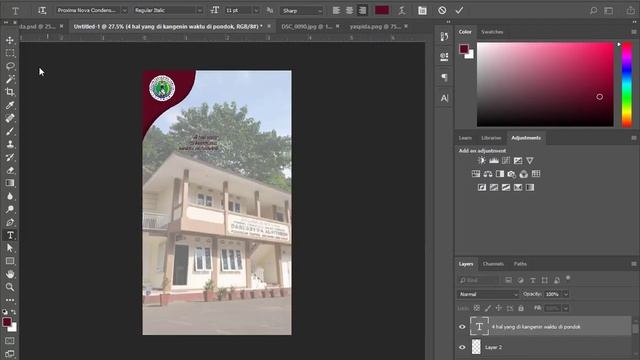
Task: Align text left
Action: coord(336,11)
